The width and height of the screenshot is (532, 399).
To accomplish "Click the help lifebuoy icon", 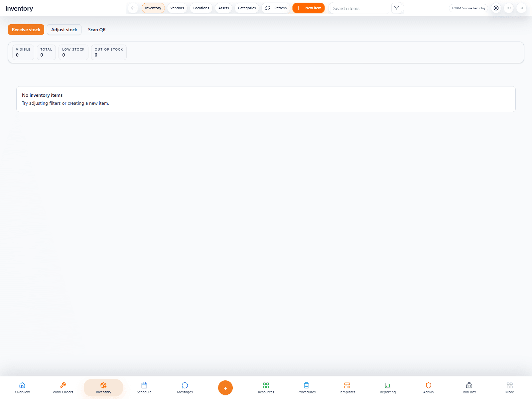I will 496,8.
